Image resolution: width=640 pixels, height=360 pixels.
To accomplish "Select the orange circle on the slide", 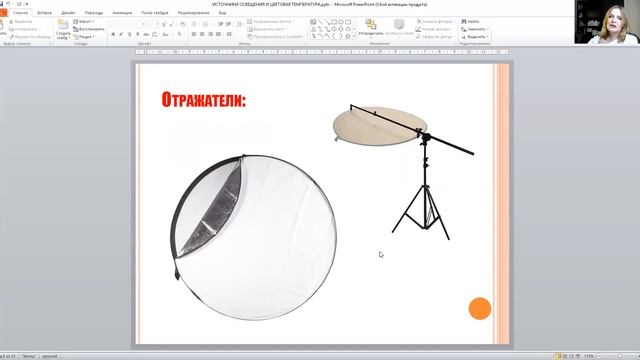I will point(480,309).
